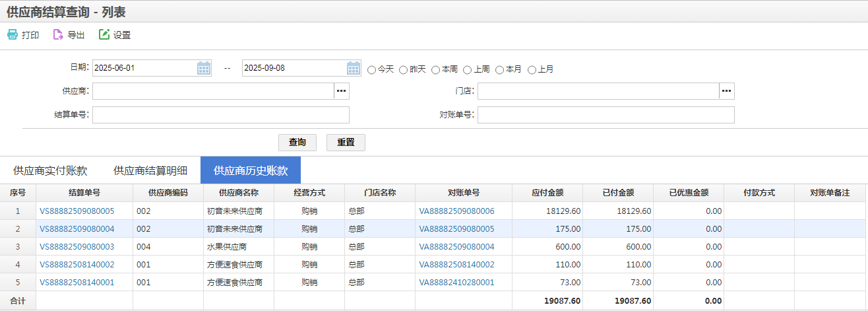
Task: Open end date calendar picker
Action: [354, 68]
